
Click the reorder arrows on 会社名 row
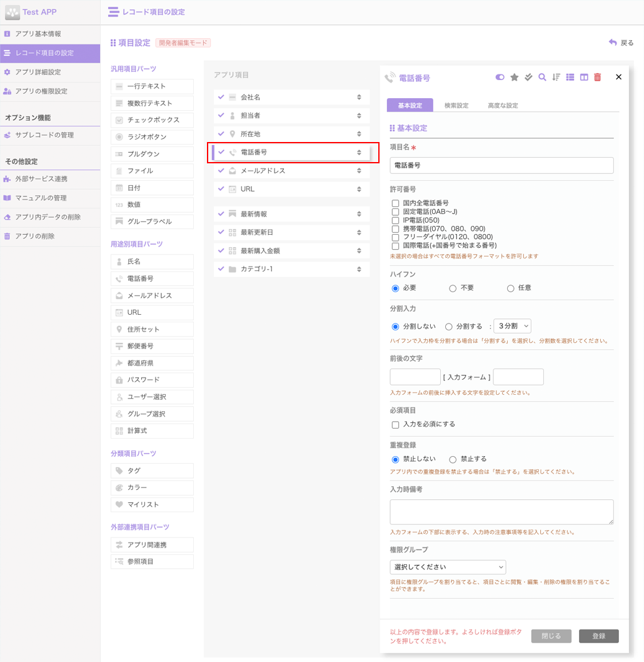(x=359, y=97)
